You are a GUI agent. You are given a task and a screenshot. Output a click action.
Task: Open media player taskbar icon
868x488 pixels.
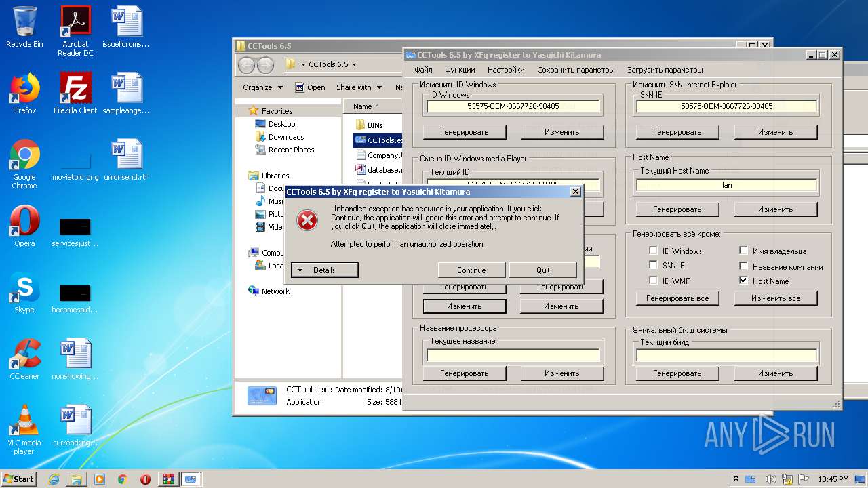point(100,479)
